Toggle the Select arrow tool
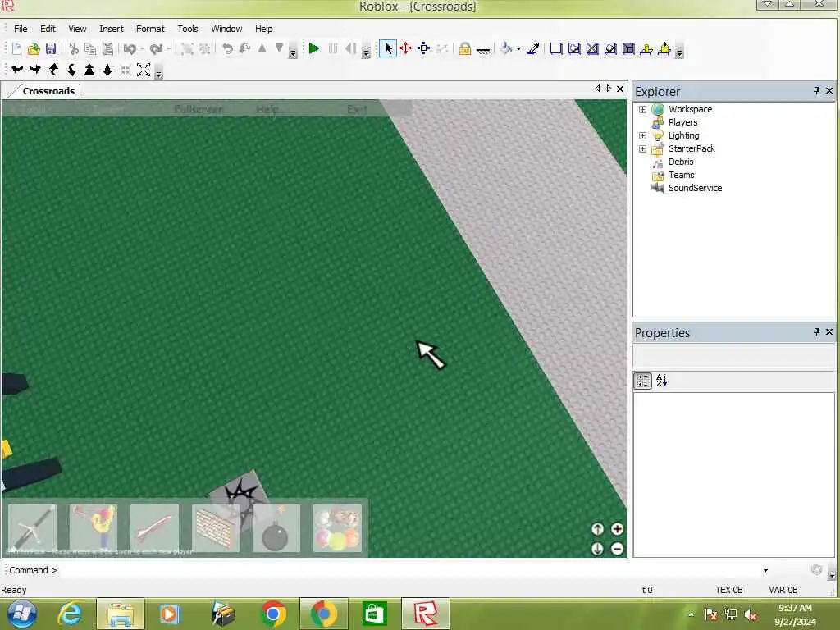Screen dimensions: 840x630 [x=388, y=48]
